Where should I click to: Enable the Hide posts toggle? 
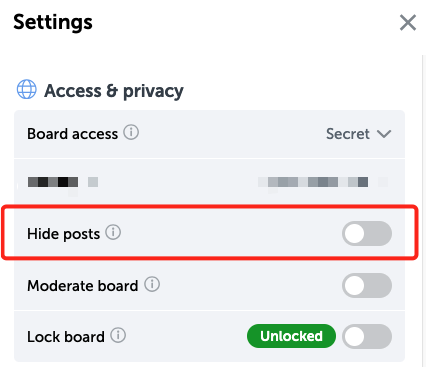point(367,233)
